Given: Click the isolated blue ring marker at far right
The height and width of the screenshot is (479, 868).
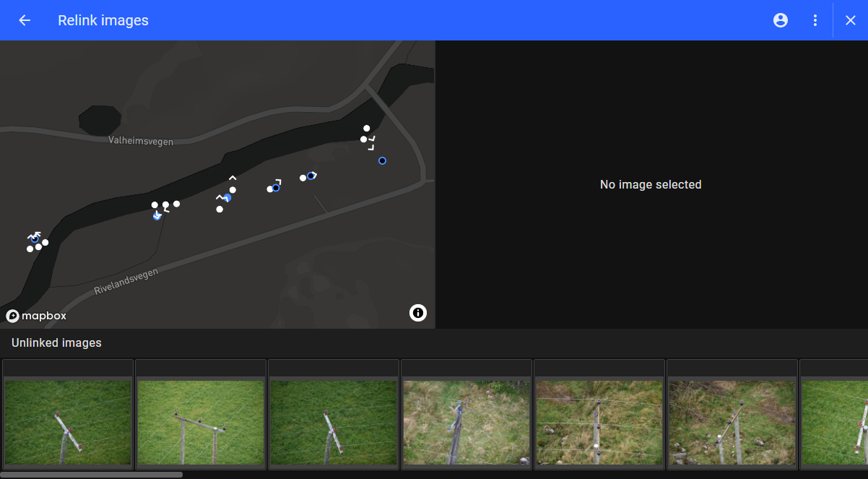Looking at the screenshot, I should [x=382, y=160].
